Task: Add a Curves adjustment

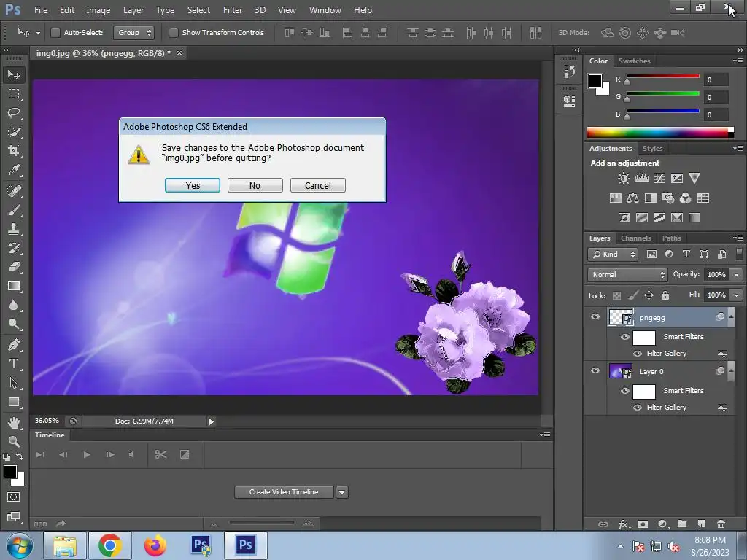Action: pyautogui.click(x=659, y=179)
